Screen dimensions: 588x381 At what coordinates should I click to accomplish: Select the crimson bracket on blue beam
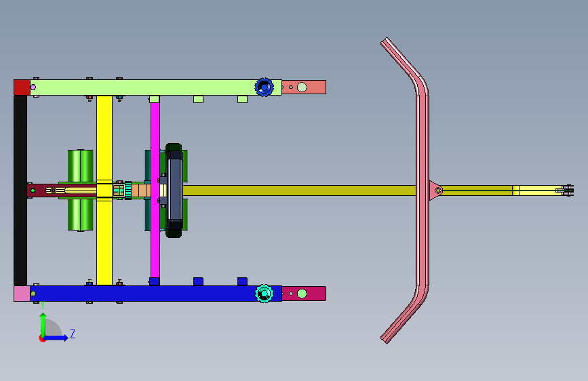(304, 294)
